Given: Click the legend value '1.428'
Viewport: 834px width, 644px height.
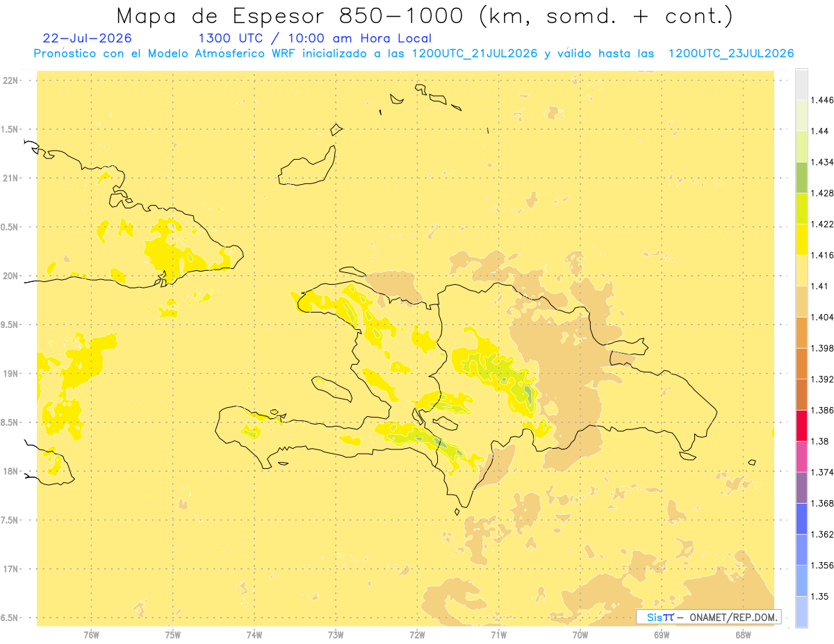Looking at the screenshot, I should pyautogui.click(x=823, y=193).
